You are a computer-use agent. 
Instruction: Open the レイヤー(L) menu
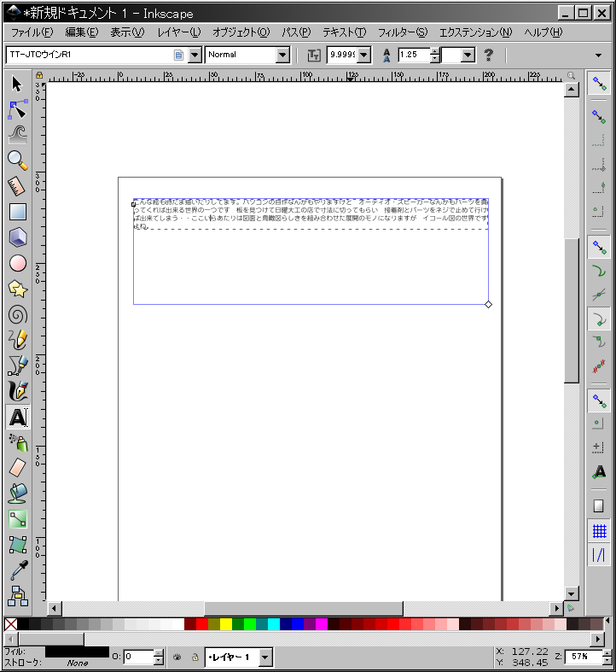178,32
